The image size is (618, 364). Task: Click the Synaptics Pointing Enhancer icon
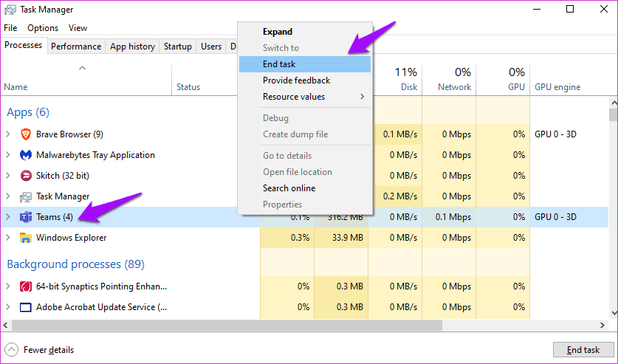[x=25, y=286]
